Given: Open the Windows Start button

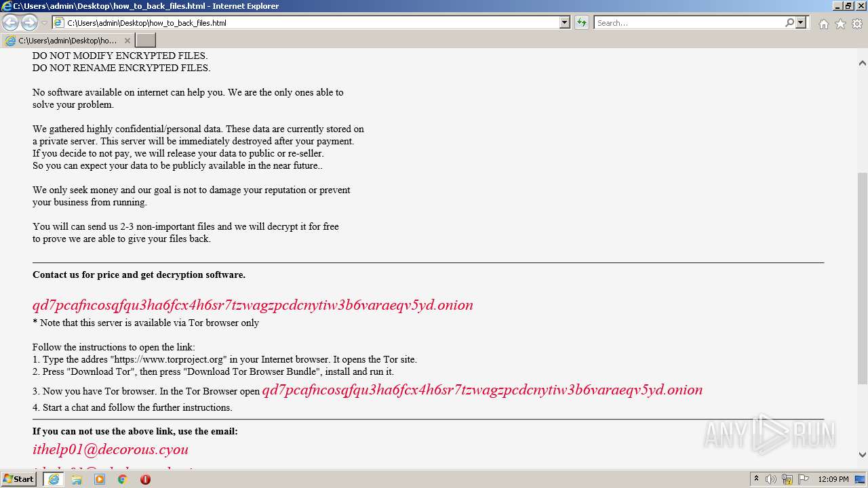Looking at the screenshot, I should pos(19,479).
